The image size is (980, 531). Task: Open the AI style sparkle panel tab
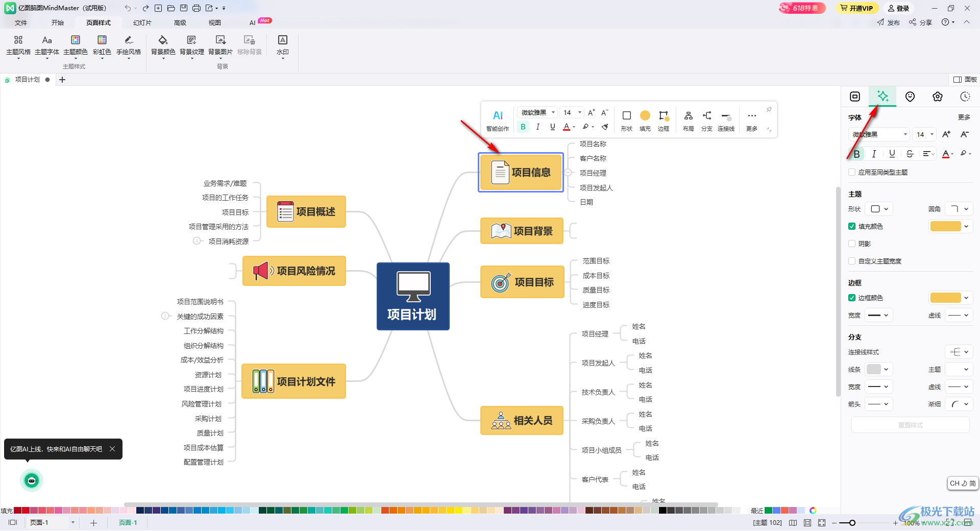pyautogui.click(x=883, y=96)
